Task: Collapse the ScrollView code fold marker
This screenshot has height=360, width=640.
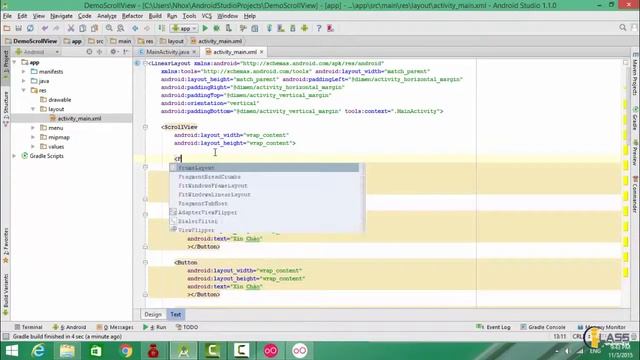Action: [145, 127]
